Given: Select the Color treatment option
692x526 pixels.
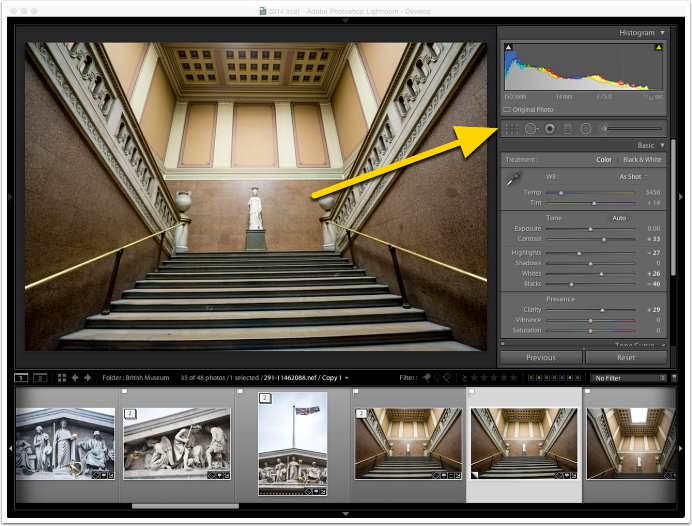Looking at the screenshot, I should click(x=604, y=160).
